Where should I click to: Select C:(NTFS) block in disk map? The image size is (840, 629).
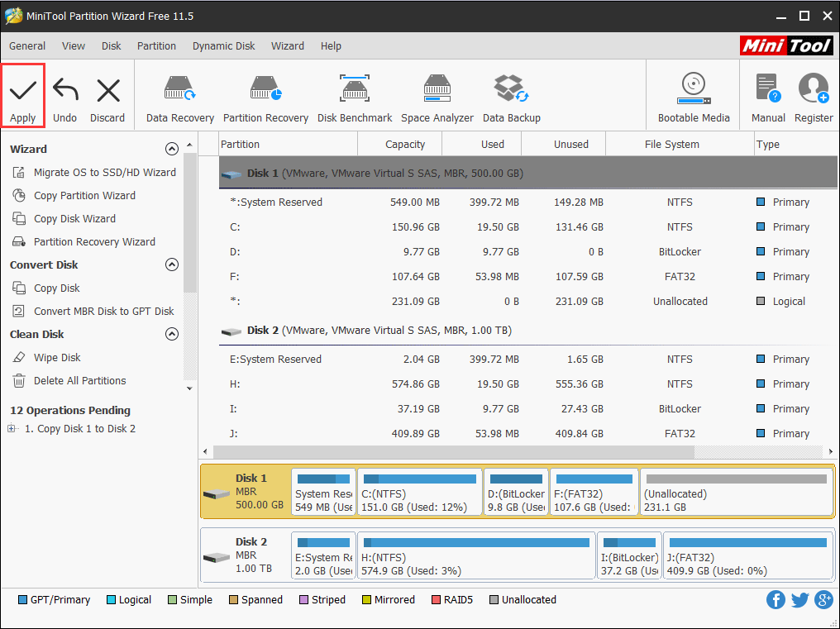coord(419,493)
